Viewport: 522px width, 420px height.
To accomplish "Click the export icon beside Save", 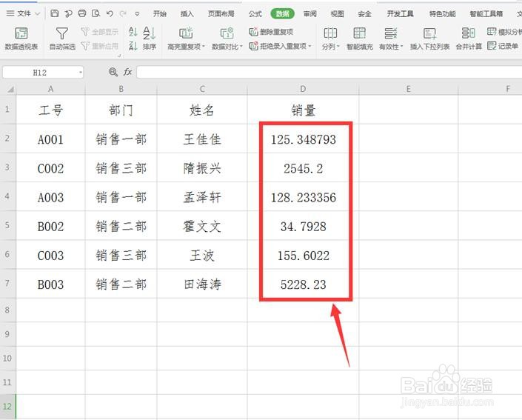I will (68, 13).
